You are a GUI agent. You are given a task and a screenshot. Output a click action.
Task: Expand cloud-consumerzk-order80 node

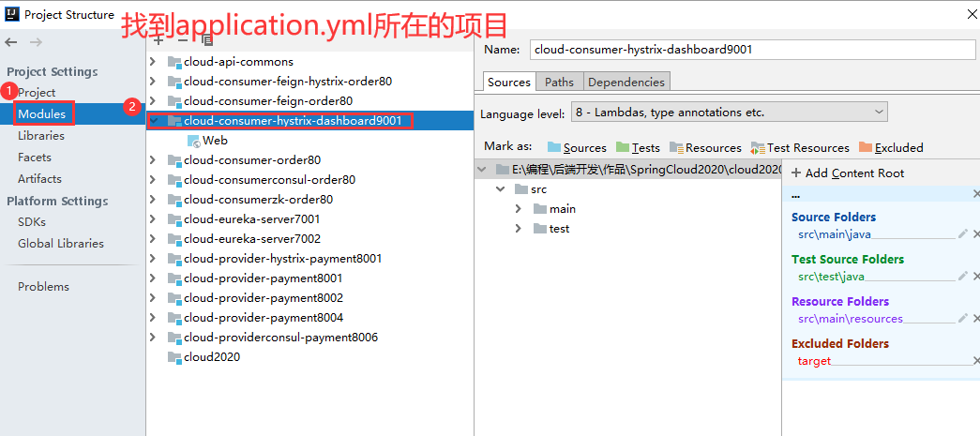coord(153,200)
